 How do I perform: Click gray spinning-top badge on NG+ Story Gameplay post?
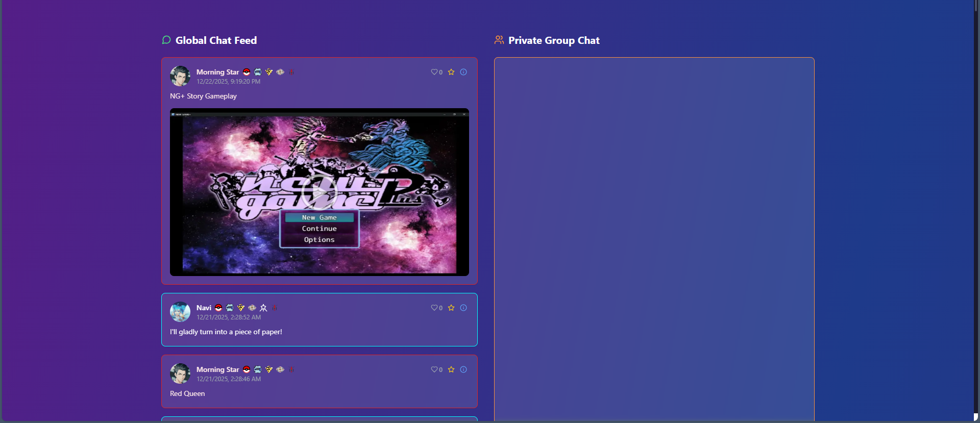280,72
